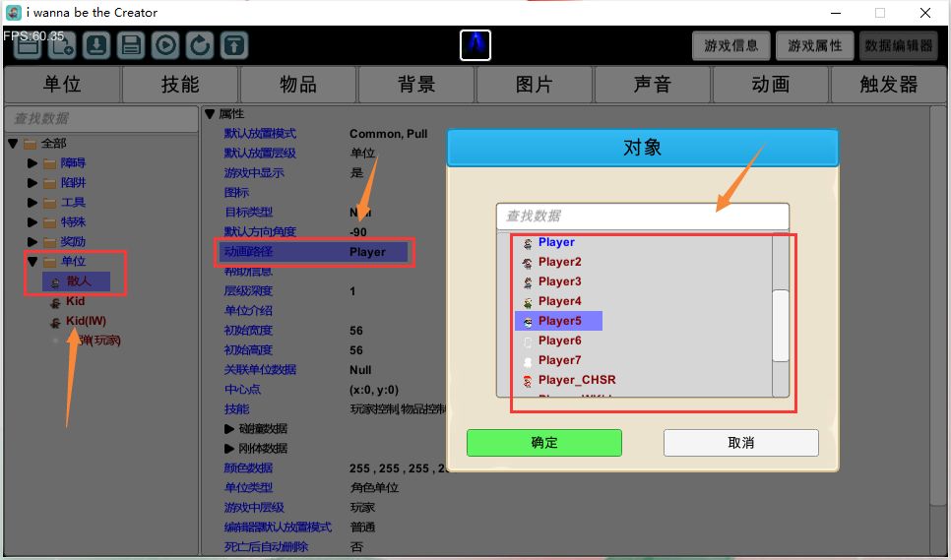Select Player7 in object list
The image size is (951, 560).
coord(560,360)
